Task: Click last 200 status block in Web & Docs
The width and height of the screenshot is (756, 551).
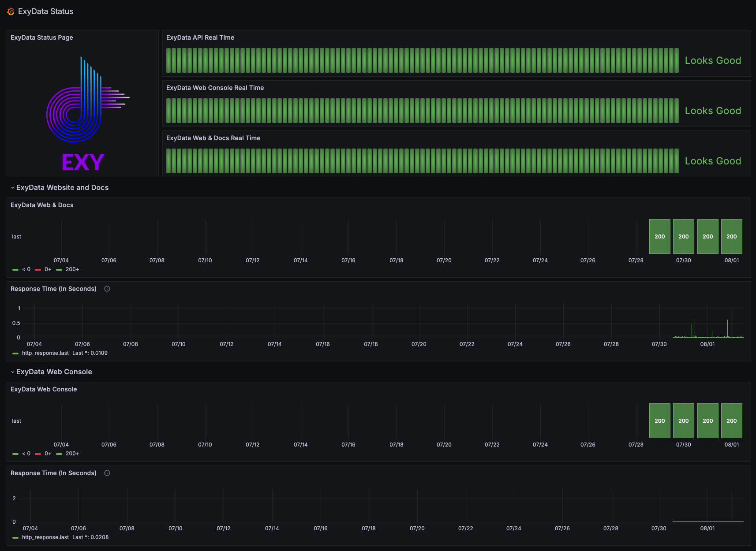Action: pyautogui.click(x=732, y=236)
